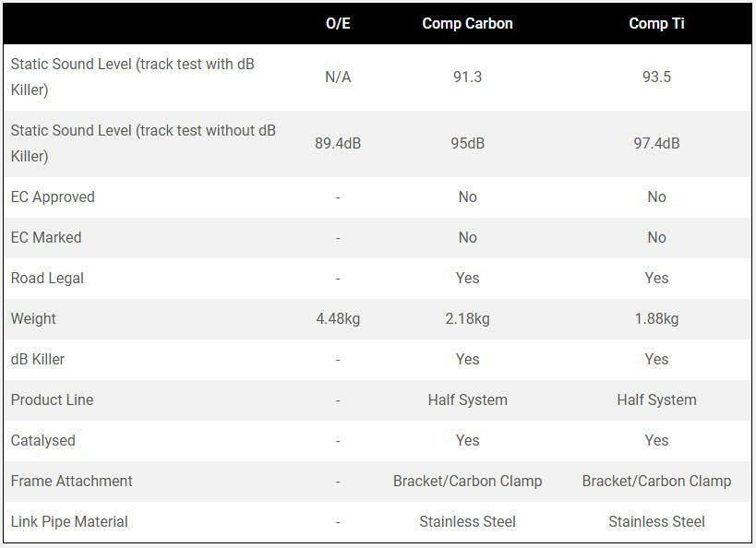Click the 97.4dB sound level value
756x548 pixels.
point(656,143)
